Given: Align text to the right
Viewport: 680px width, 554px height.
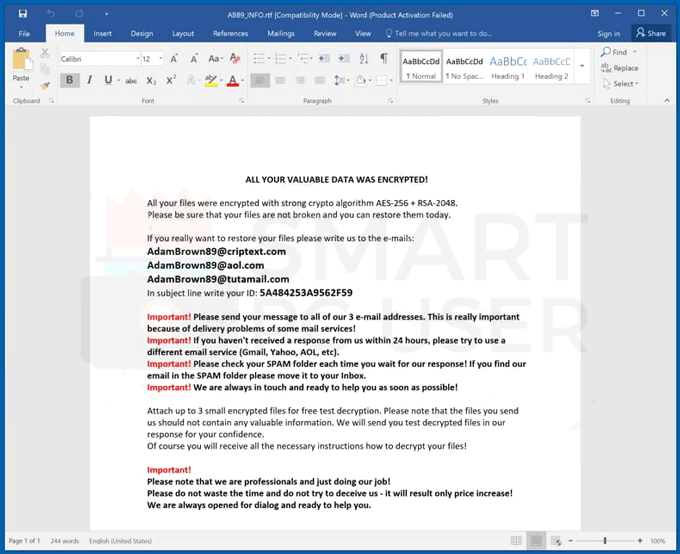Looking at the screenshot, I should (x=300, y=80).
